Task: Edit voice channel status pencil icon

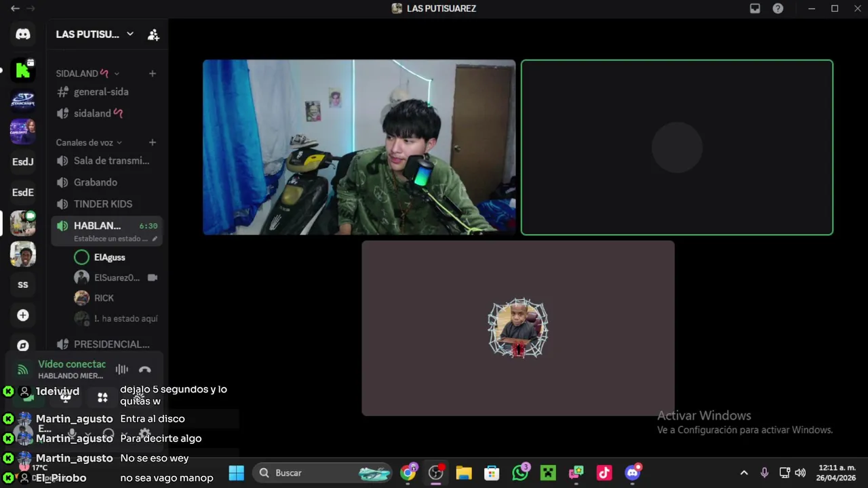Action: coord(155,239)
